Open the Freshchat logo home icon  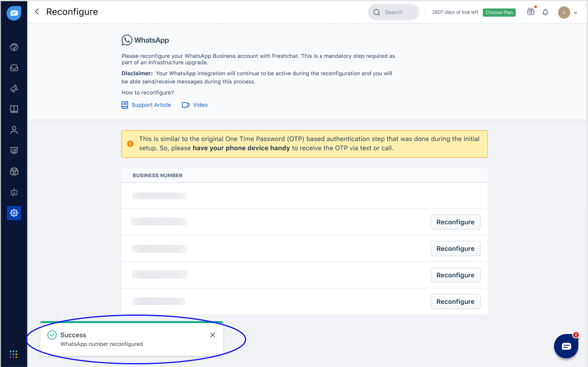pos(14,13)
